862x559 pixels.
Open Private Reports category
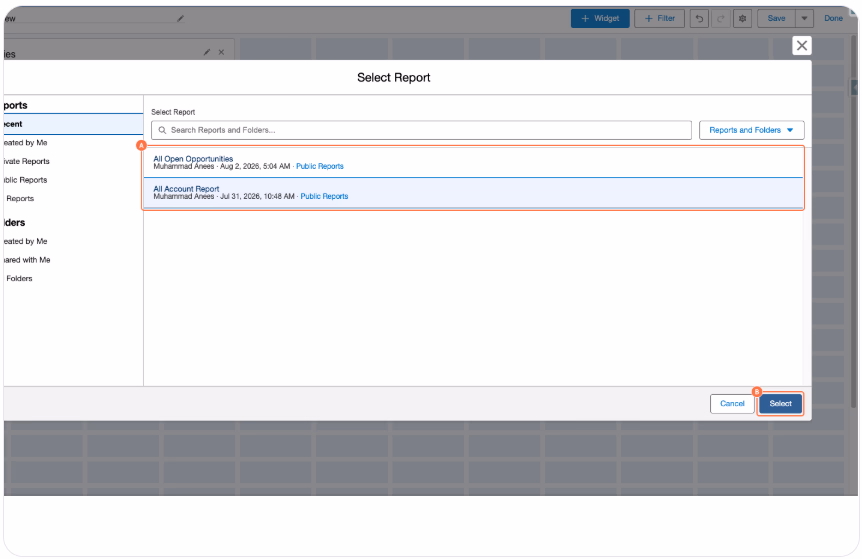26,162
